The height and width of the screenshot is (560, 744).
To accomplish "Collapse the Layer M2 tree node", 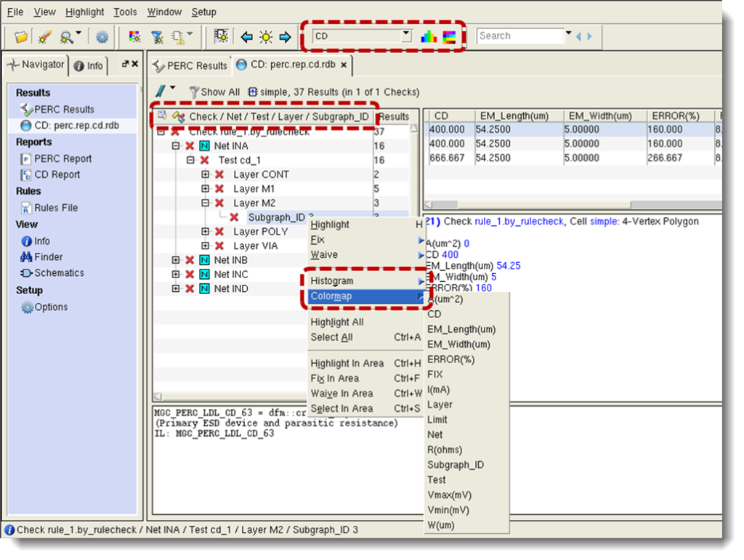I will (205, 203).
